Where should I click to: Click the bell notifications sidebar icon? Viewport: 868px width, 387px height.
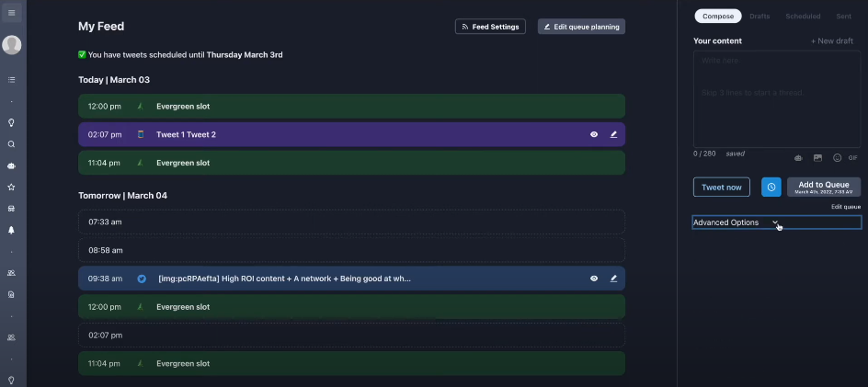click(x=12, y=230)
